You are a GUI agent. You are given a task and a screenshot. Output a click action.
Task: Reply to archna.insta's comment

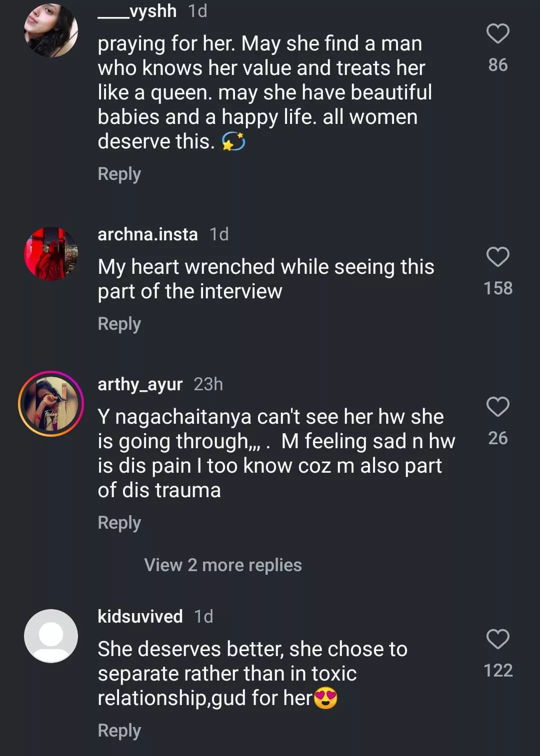(x=119, y=324)
